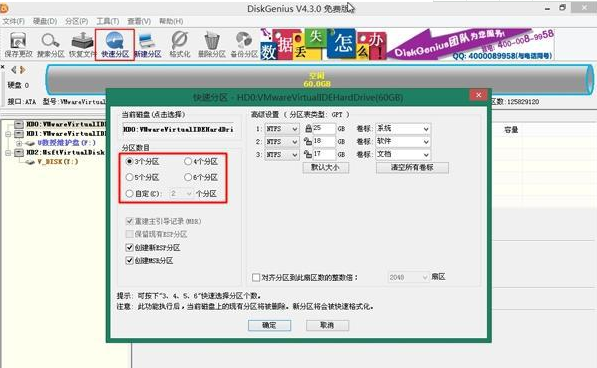The image size is (597, 368).
Task: Uncheck the 创建新ESP分区 checkbox
Action: click(x=129, y=247)
